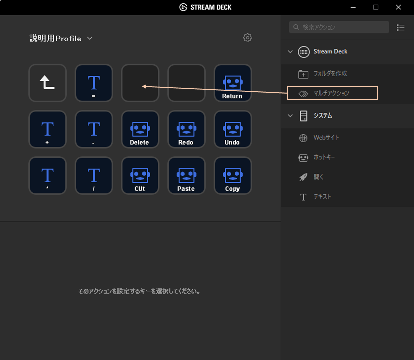Choose the マルチアクション action
Viewport: 414px width, 360px height.
click(x=332, y=93)
